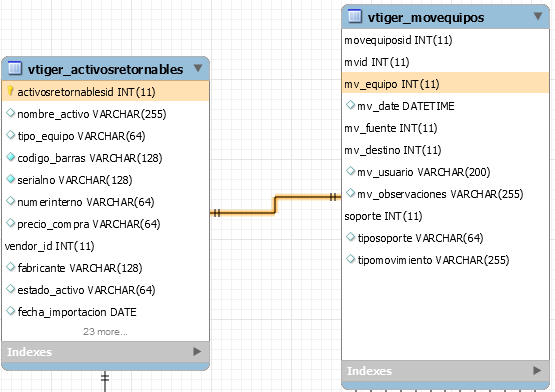Image resolution: width=555 pixels, height=392 pixels.
Task: Click the primary key icon beside activosretornablesid
Action: point(10,91)
